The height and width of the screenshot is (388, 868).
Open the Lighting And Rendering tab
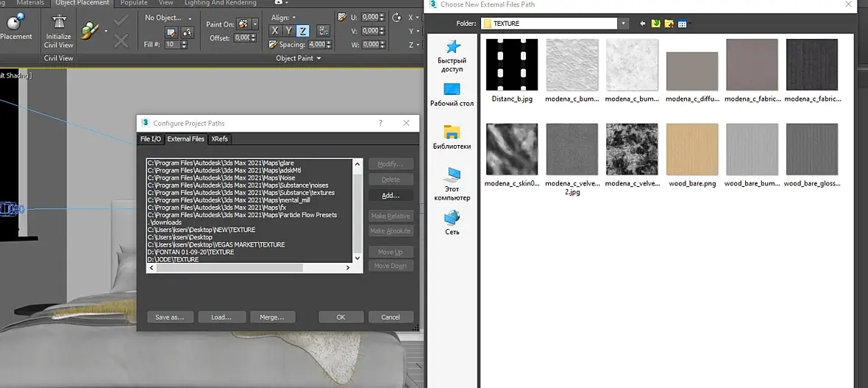pos(221,3)
